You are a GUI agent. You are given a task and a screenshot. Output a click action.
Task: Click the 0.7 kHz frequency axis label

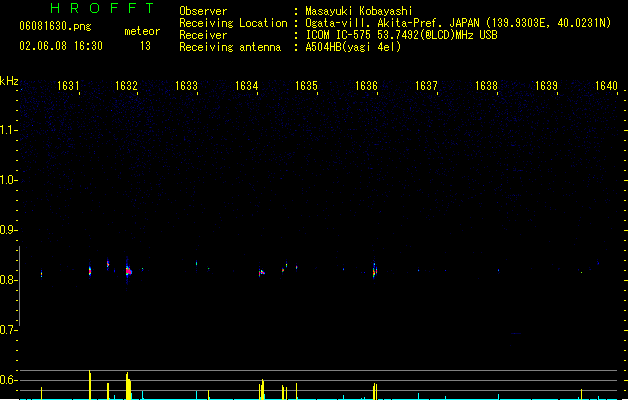click(x=8, y=330)
